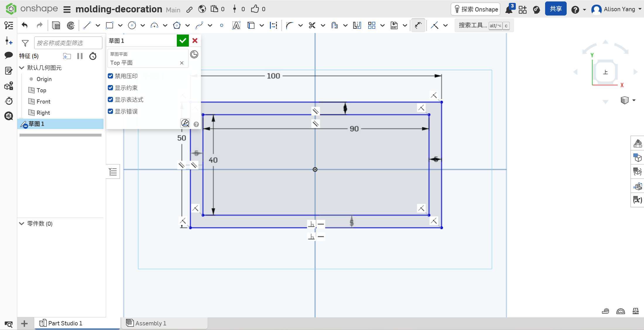The width and height of the screenshot is (644, 330).
Task: Click the Mass properties scale icon
Action: point(636,311)
